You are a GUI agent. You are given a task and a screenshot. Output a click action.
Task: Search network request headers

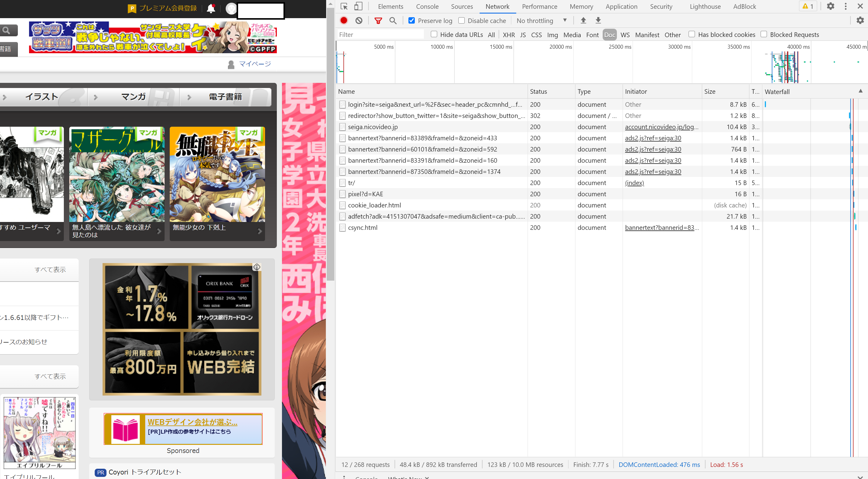point(393,21)
